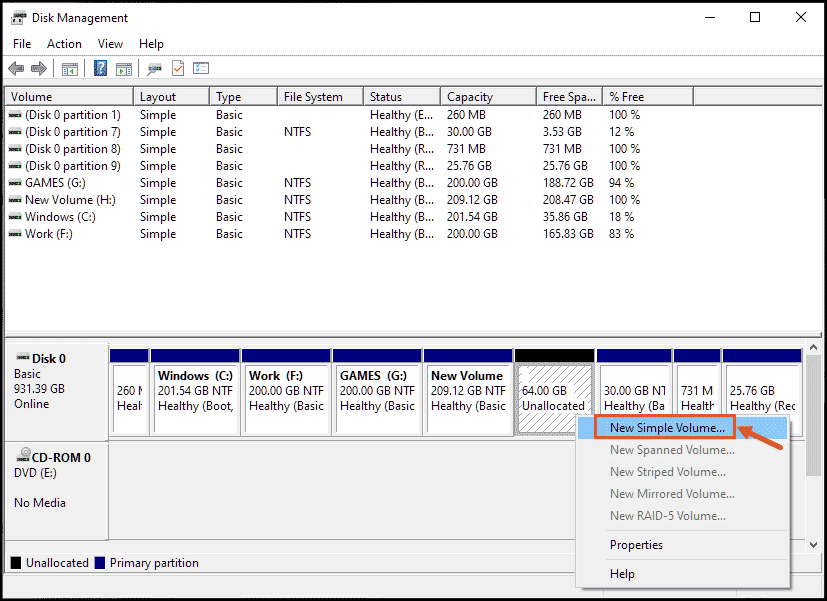Open the File menu
The image size is (827, 601).
(21, 43)
